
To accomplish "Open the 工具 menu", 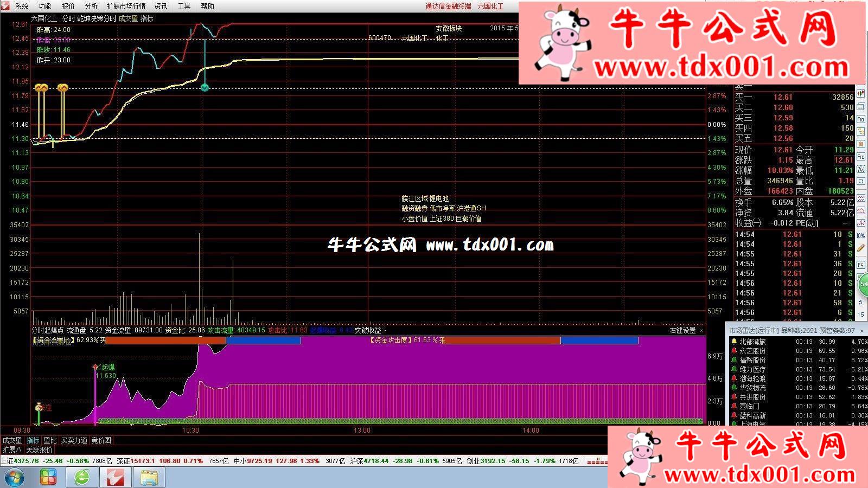I will coord(184,6).
